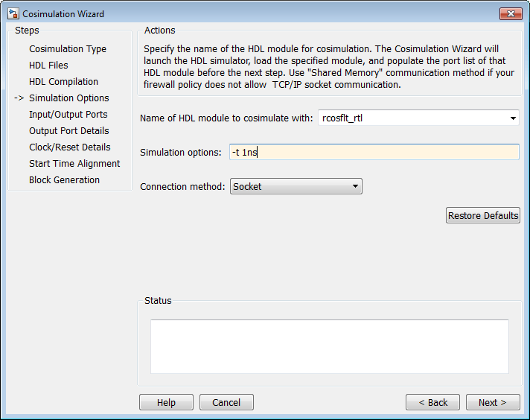Select the Simulation Options step
Viewport: 530px width, 420px height.
68,98
